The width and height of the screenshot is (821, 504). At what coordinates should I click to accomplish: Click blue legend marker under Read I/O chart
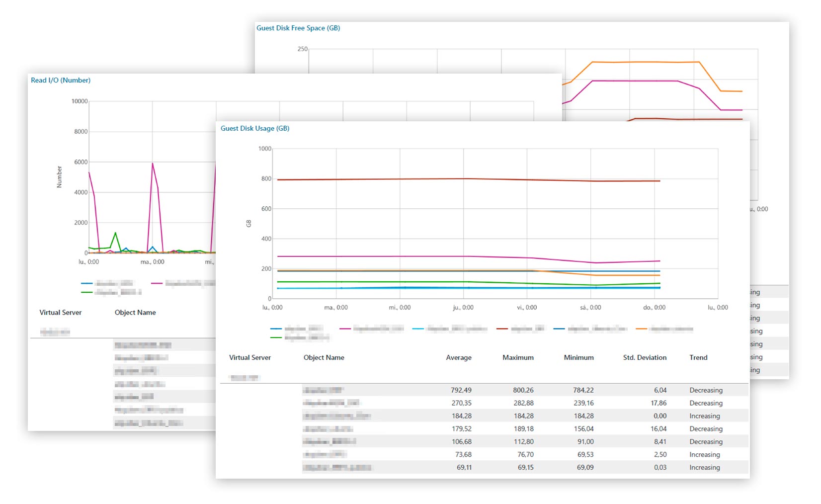(87, 283)
